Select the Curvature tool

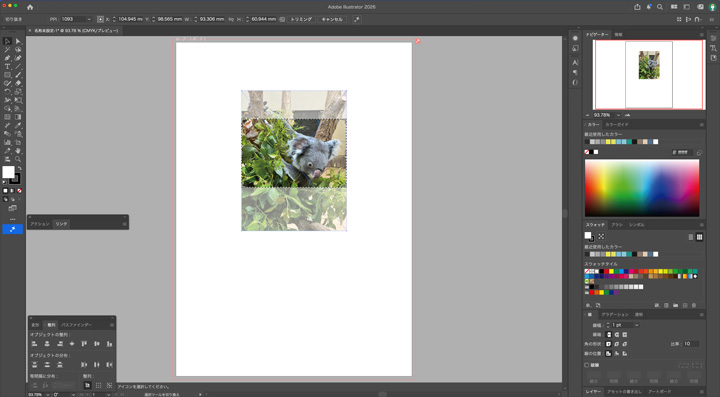[x=18, y=58]
